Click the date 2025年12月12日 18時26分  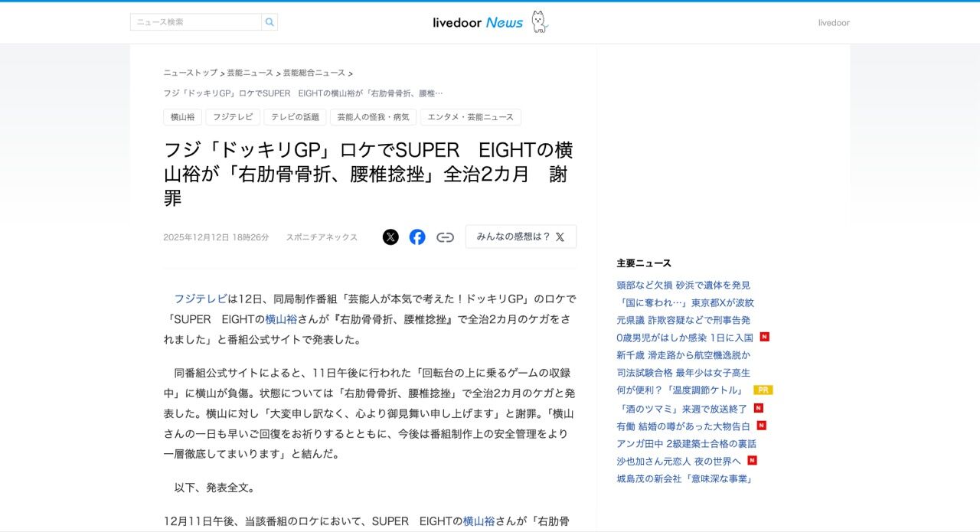coord(216,237)
